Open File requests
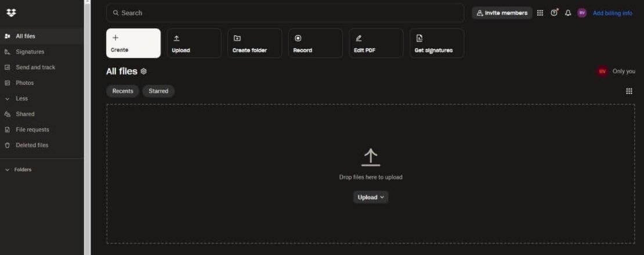The width and height of the screenshot is (644, 255). [41, 130]
